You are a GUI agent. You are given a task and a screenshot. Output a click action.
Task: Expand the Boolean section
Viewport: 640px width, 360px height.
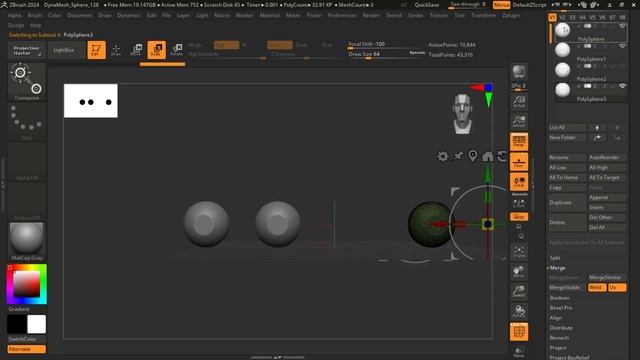click(559, 298)
